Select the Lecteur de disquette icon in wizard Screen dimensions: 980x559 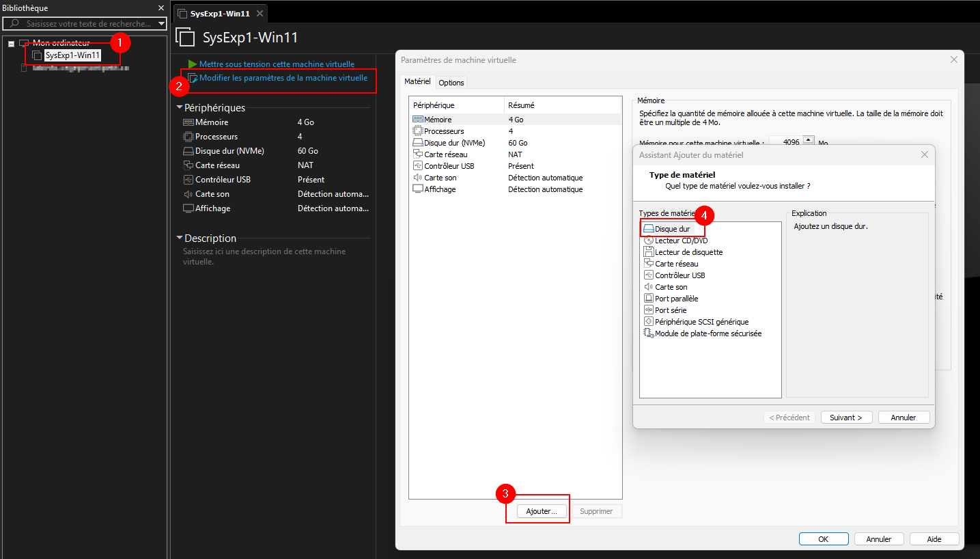[649, 252]
